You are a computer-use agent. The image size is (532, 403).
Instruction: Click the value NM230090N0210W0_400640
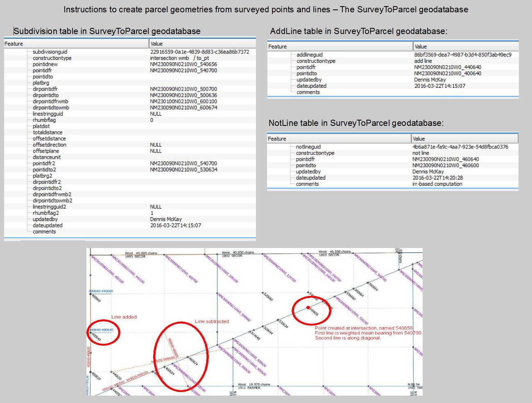(448, 73)
